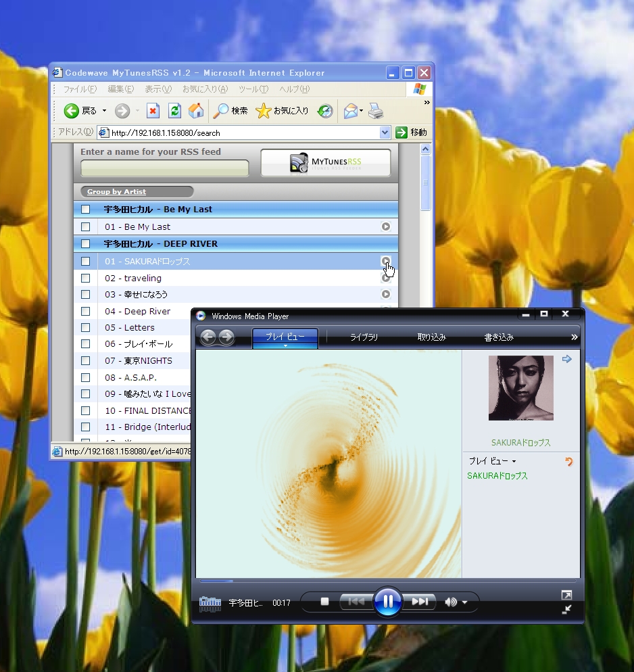Stop playback in Windows Media Player

(x=324, y=602)
